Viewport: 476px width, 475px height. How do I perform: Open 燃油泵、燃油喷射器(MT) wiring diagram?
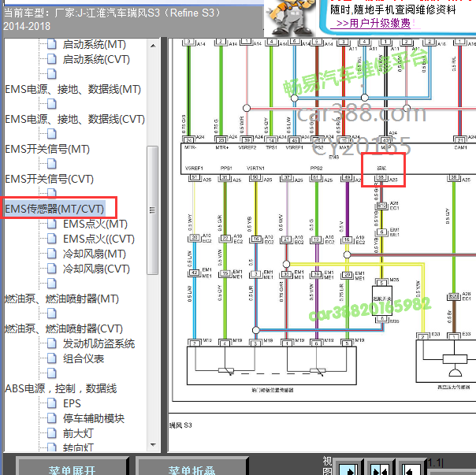(x=61, y=299)
